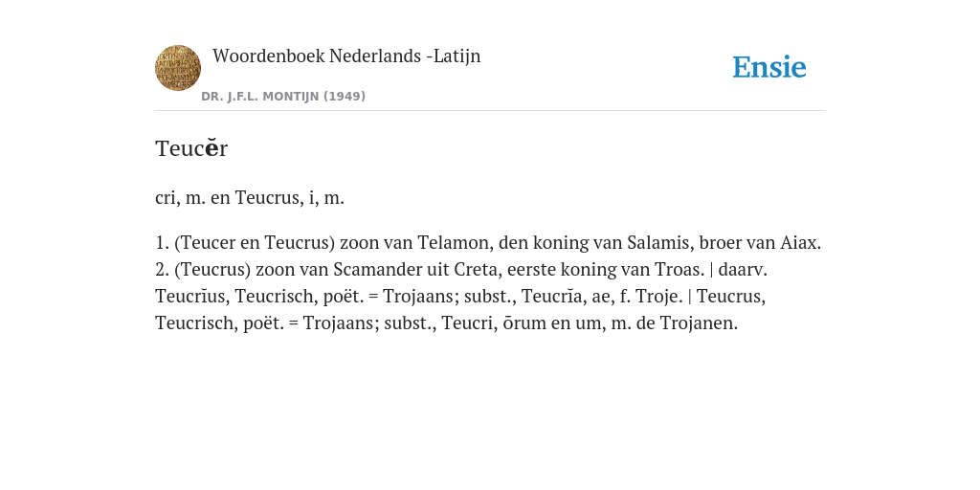
Task: Click the round dictionary cover thumbnail
Action: [x=178, y=68]
